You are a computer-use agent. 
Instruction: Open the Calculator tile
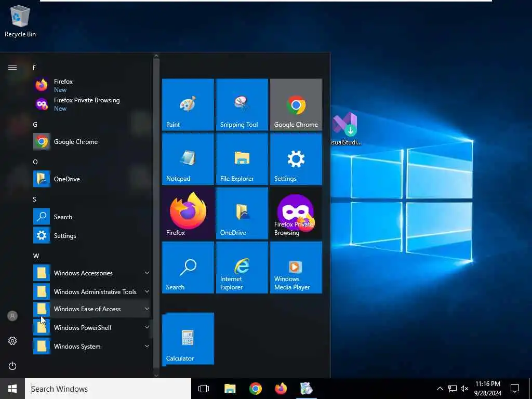point(188,339)
